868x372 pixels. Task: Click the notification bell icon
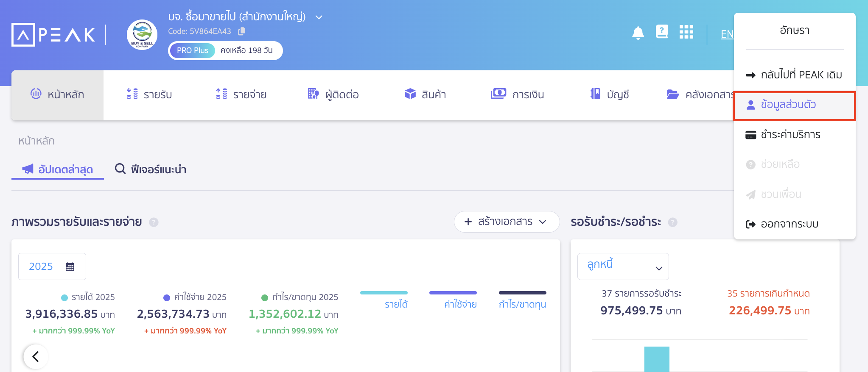tap(638, 33)
